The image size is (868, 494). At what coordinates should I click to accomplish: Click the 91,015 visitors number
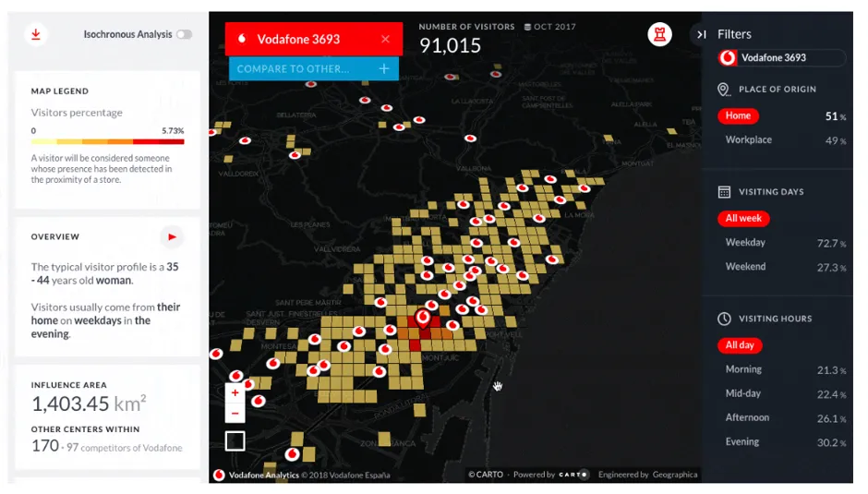450,45
